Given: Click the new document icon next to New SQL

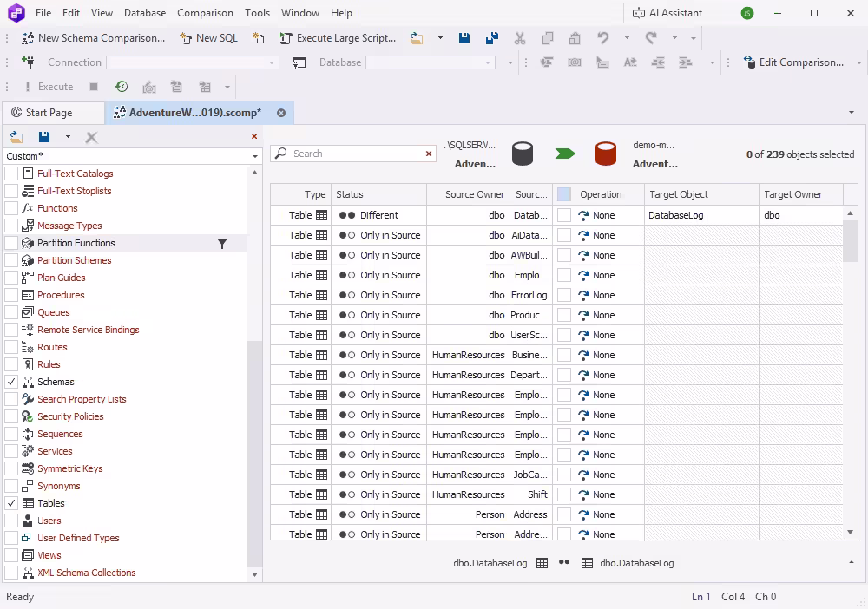Looking at the screenshot, I should [259, 38].
